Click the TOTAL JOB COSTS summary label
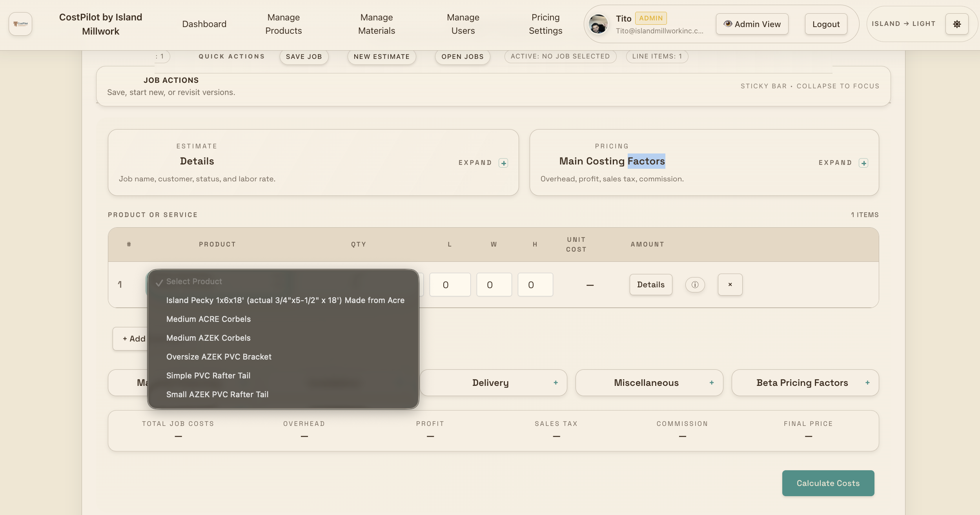This screenshot has width=980, height=515. pyautogui.click(x=178, y=424)
